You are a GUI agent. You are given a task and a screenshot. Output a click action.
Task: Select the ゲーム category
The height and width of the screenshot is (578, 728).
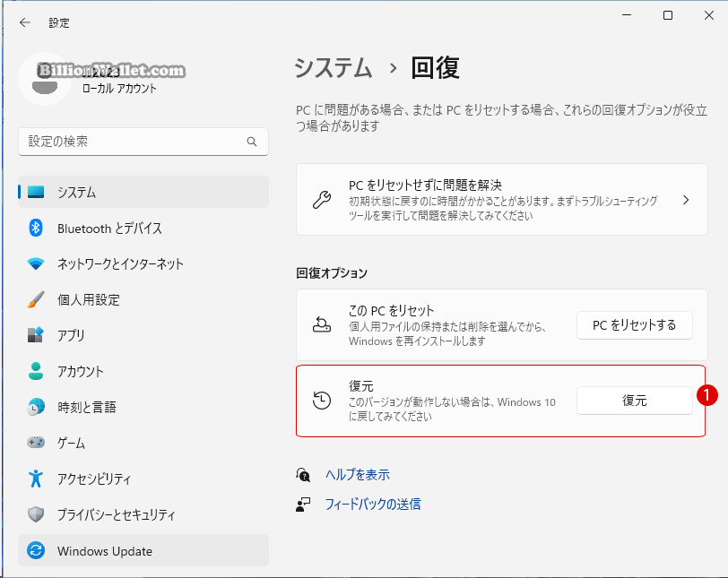point(143,443)
